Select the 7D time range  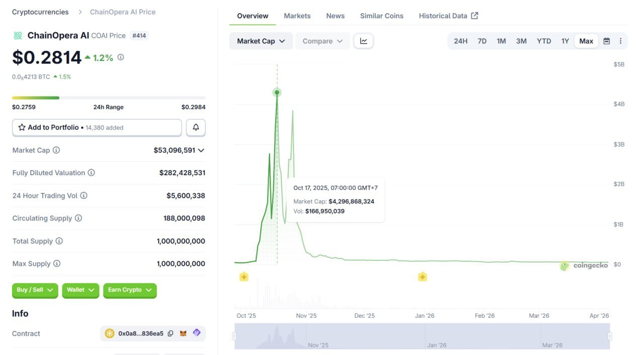(481, 41)
